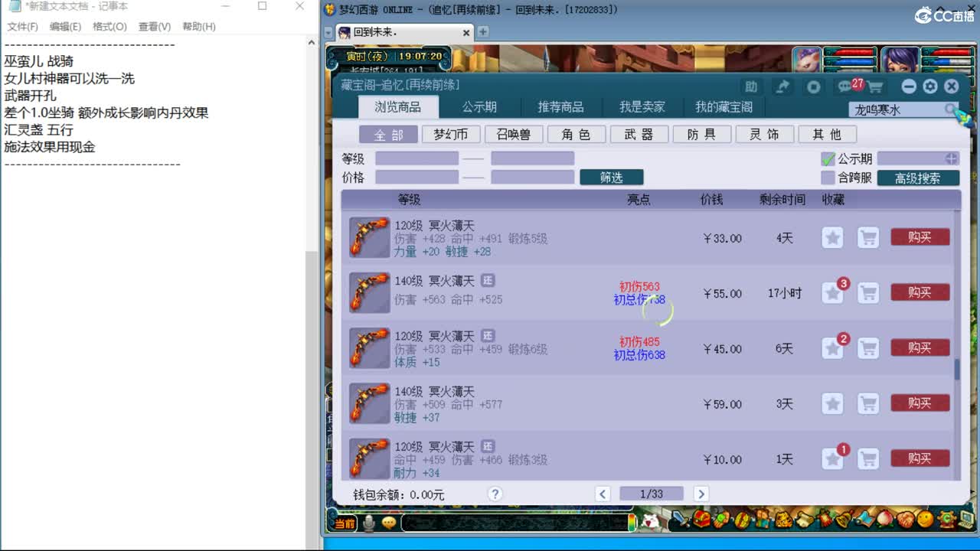980x551 pixels.
Task: Switch to the 公示期 tab
Action: click(x=479, y=107)
